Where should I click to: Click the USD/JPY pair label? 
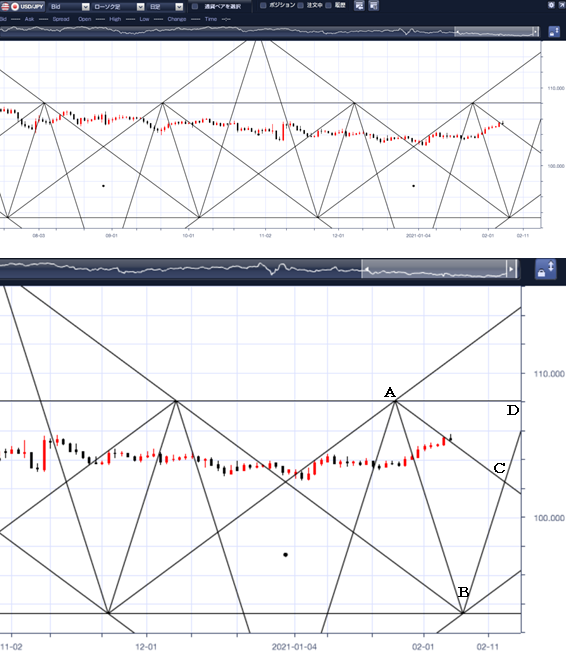coord(32,6)
